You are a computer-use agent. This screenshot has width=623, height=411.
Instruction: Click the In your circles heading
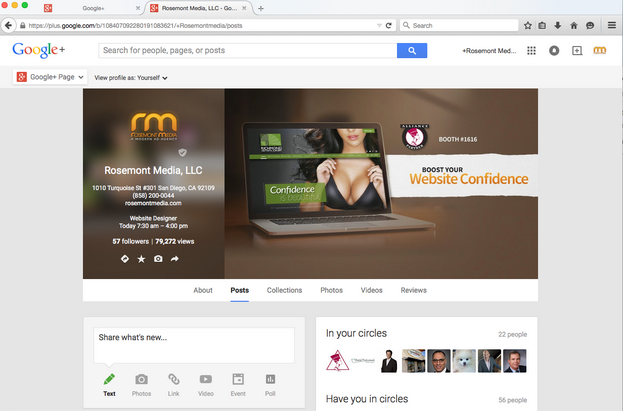(356, 333)
